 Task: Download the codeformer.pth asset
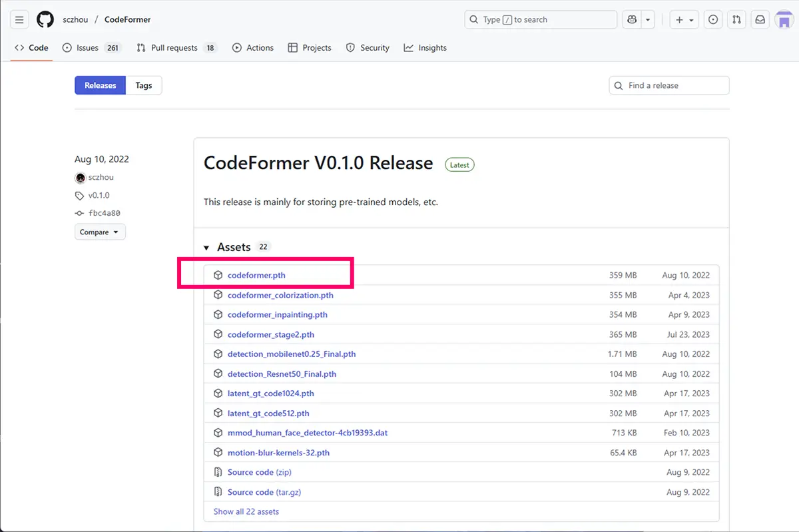coord(256,275)
